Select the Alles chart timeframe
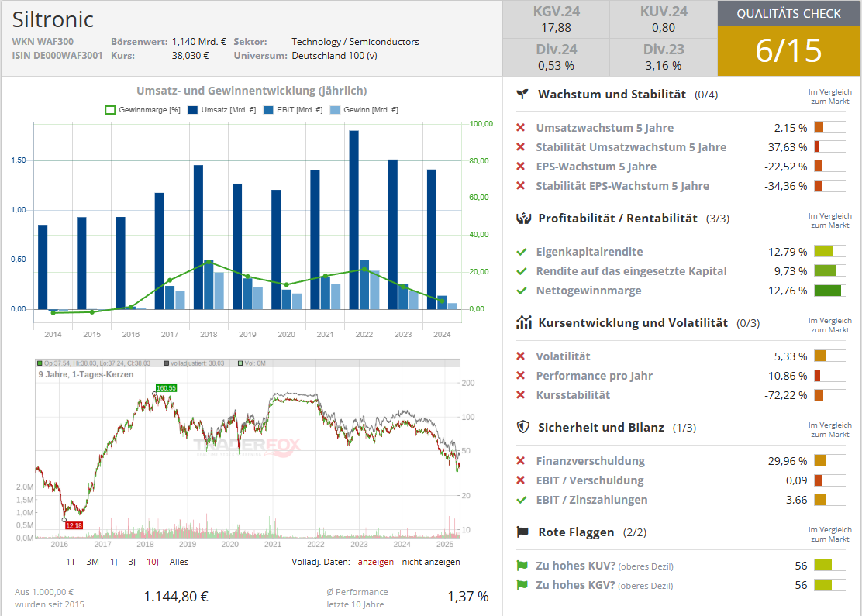This screenshot has height=616, width=862. (178, 562)
